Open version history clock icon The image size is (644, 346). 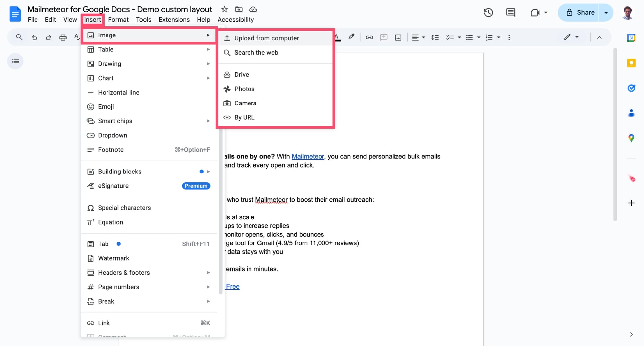pyautogui.click(x=488, y=13)
